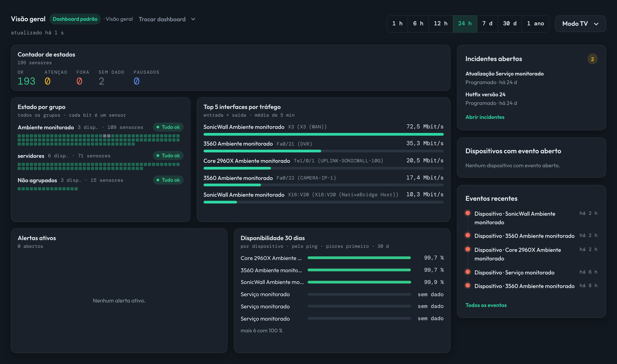
Task: Click red dot for 3560 event há 2 h
Action: [468, 235]
